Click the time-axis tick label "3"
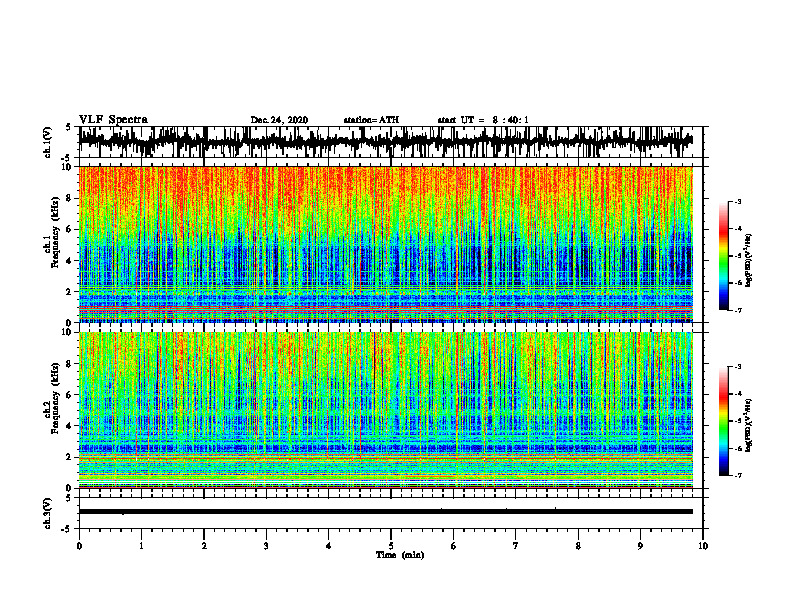Viewport: 792px width, 612px height. (x=266, y=546)
